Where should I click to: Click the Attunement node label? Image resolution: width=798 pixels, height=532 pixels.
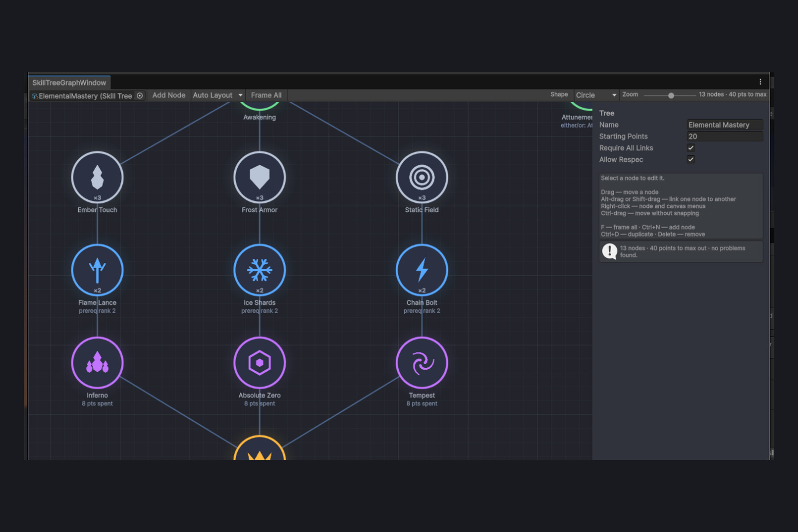[577, 117]
